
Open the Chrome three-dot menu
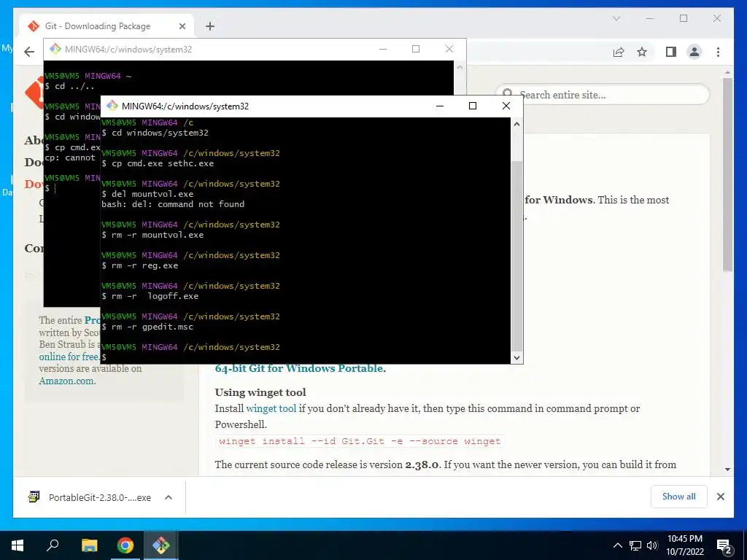tap(718, 52)
